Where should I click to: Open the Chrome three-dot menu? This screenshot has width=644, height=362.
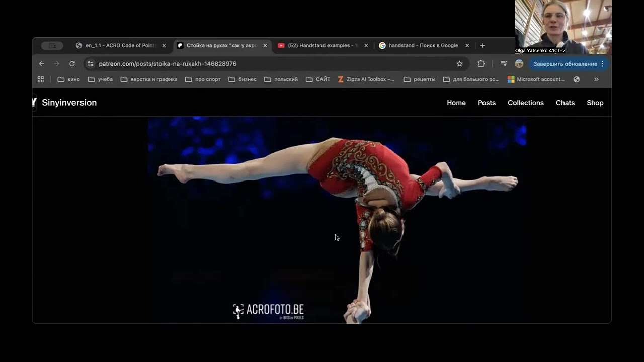pyautogui.click(x=602, y=64)
